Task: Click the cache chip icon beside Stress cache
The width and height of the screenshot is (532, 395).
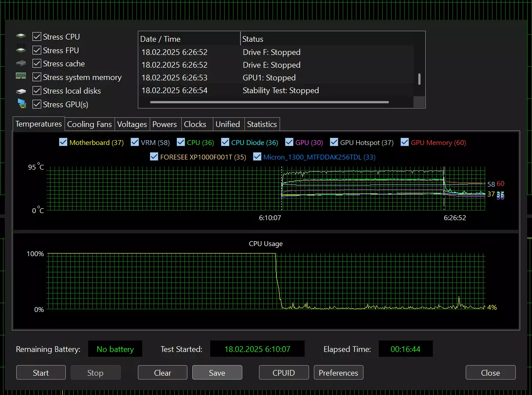Action: (21, 64)
